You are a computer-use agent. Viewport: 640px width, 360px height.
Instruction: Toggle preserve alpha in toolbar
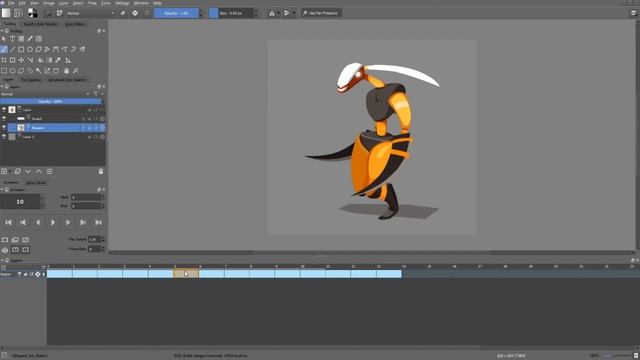click(135, 13)
